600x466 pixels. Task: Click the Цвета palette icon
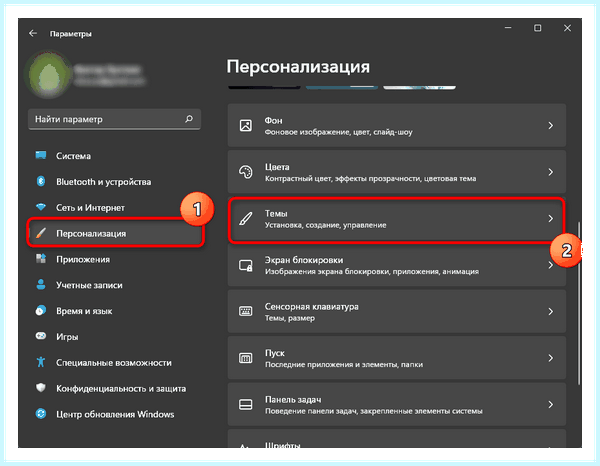click(x=246, y=172)
